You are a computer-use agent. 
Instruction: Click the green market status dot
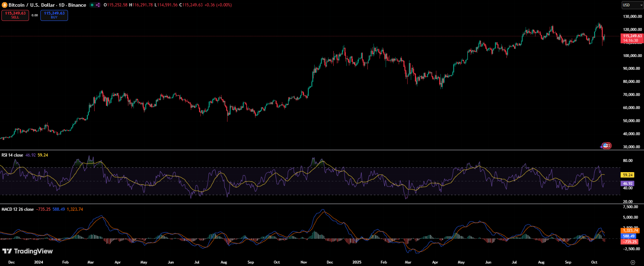click(x=92, y=5)
